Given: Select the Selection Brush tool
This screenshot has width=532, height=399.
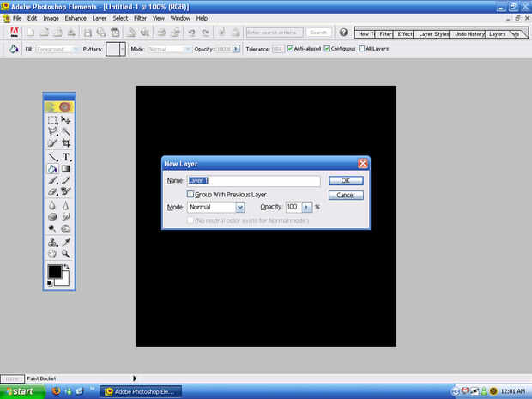Looking at the screenshot, I should pos(52,143).
